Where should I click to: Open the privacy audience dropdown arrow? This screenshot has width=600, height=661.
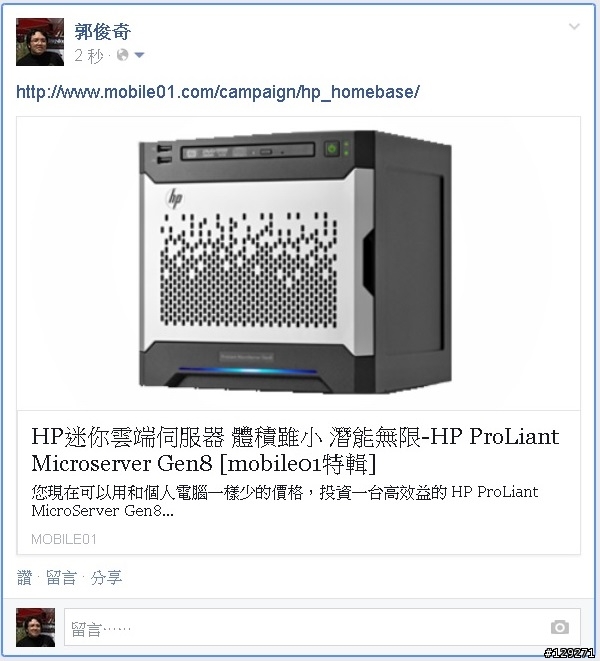[139, 55]
